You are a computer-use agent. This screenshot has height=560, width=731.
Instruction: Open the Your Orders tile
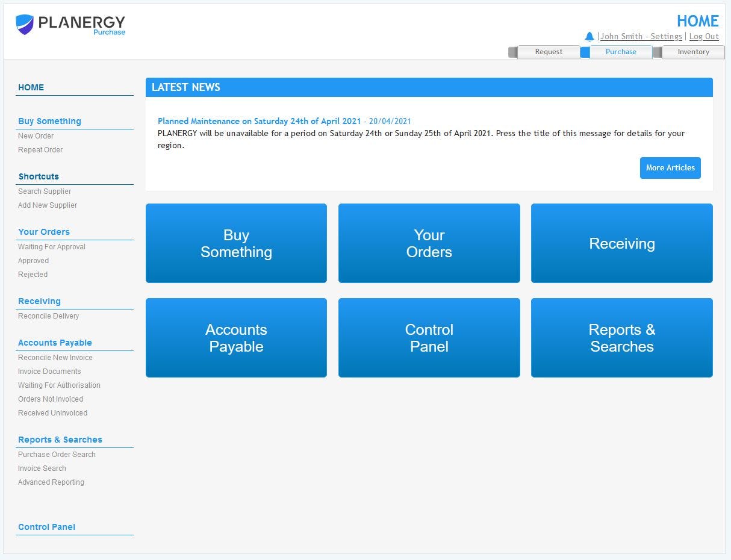click(x=429, y=243)
